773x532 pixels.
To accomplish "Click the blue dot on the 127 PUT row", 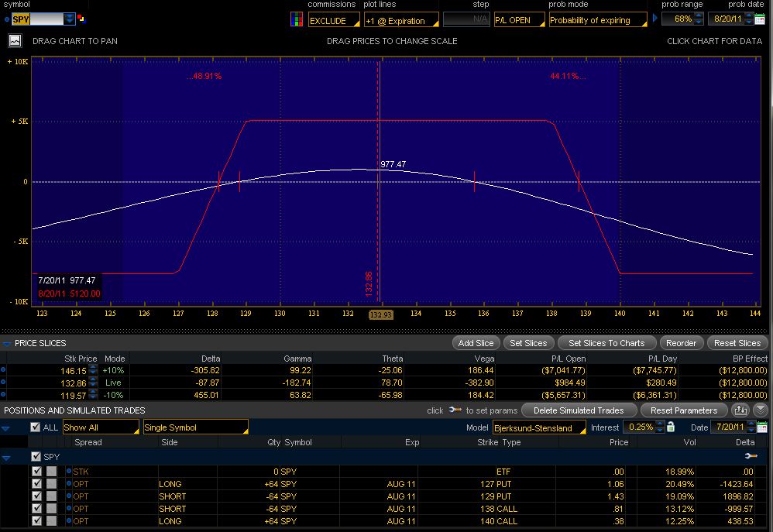I will [x=69, y=483].
